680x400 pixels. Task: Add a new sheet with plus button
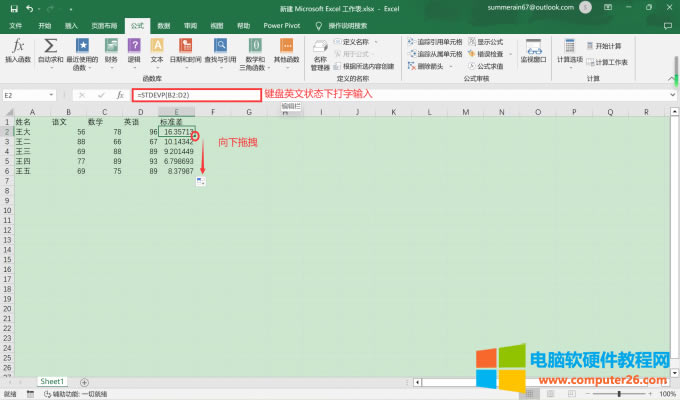[x=83, y=382]
